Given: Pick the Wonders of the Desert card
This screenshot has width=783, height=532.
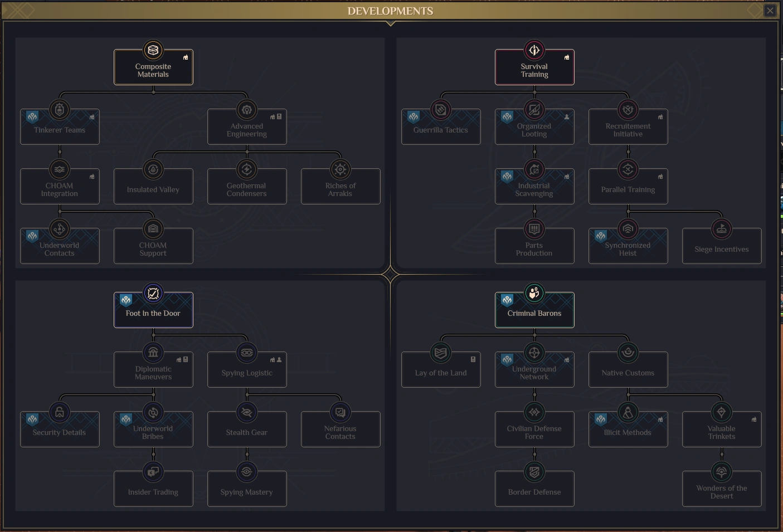Looking at the screenshot, I should (x=722, y=489).
